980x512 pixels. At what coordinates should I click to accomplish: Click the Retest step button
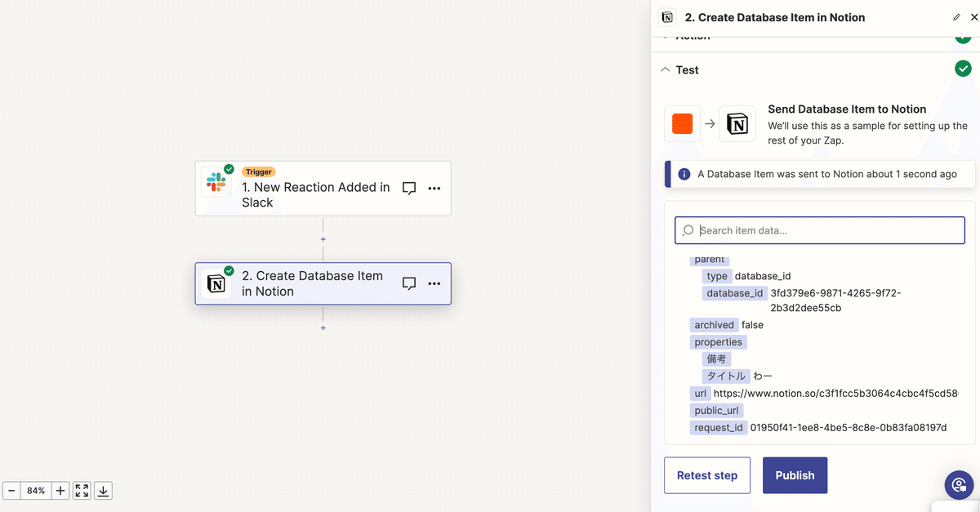707,475
